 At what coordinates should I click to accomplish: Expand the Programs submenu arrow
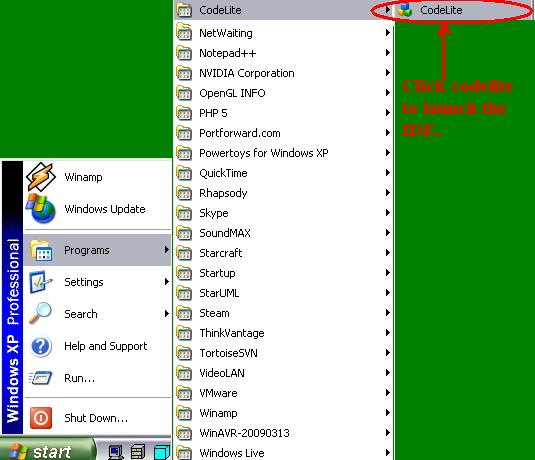[166, 250]
